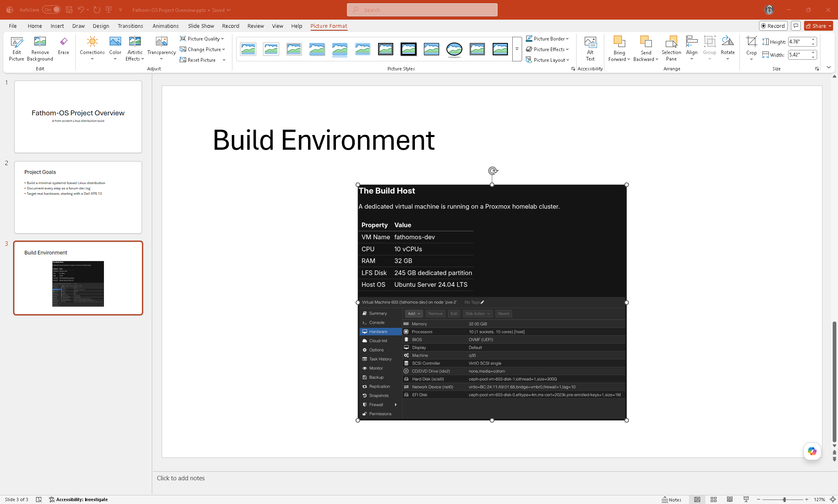Zoom out with minus button
The width and height of the screenshot is (838, 504).
pos(758,500)
